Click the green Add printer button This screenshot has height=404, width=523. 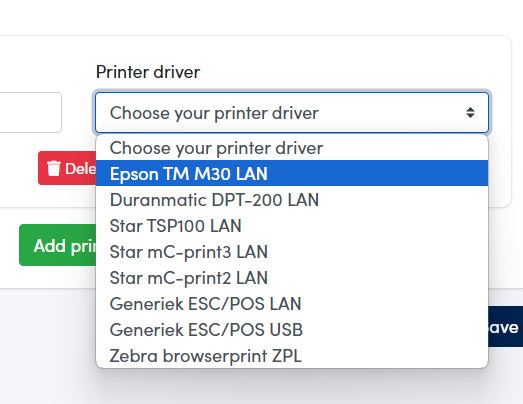tap(57, 245)
